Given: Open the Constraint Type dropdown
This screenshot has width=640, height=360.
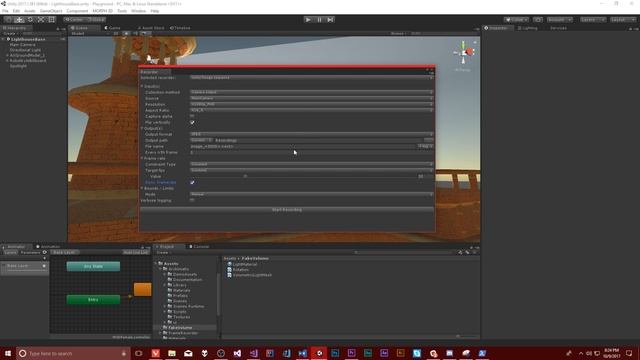Looking at the screenshot, I should click(x=311, y=164).
